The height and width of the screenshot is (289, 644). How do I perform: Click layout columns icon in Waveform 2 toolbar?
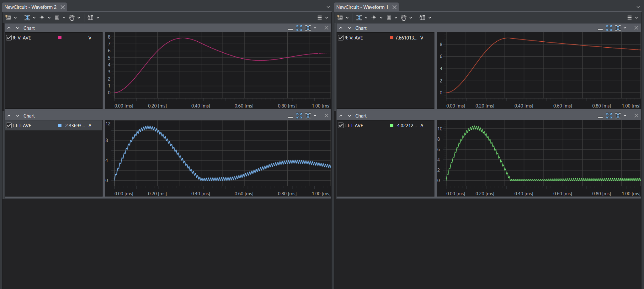pyautogui.click(x=91, y=18)
